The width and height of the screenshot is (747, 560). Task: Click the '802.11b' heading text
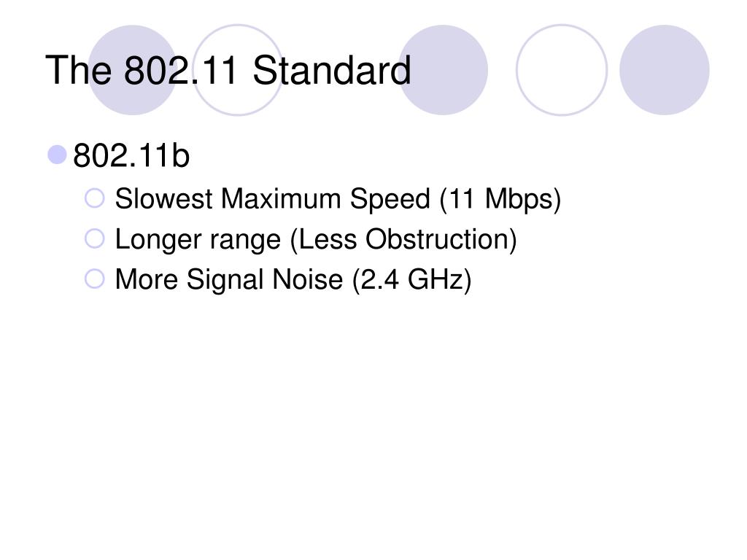coord(131,156)
